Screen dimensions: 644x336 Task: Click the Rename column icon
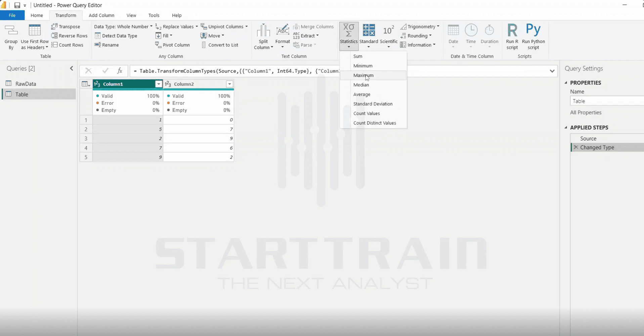98,45
